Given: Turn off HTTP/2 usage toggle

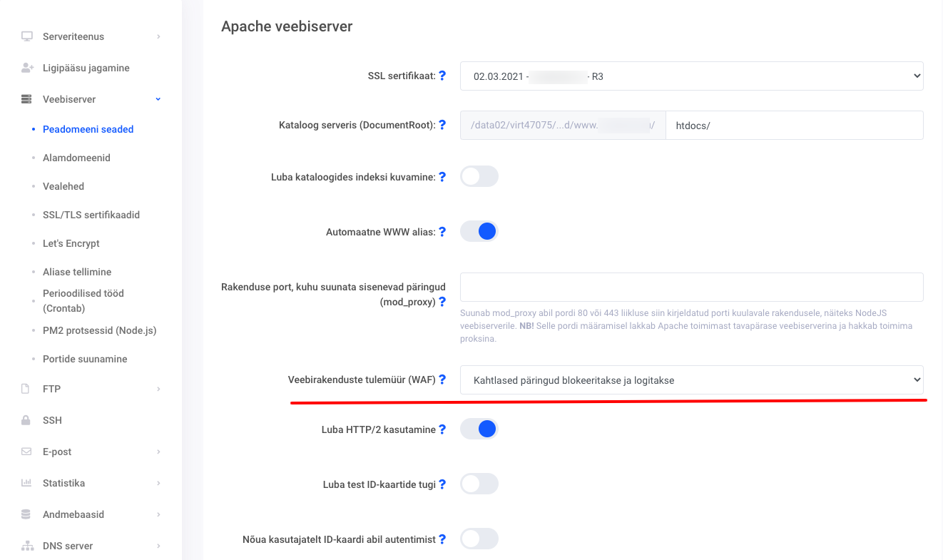Looking at the screenshot, I should [479, 429].
